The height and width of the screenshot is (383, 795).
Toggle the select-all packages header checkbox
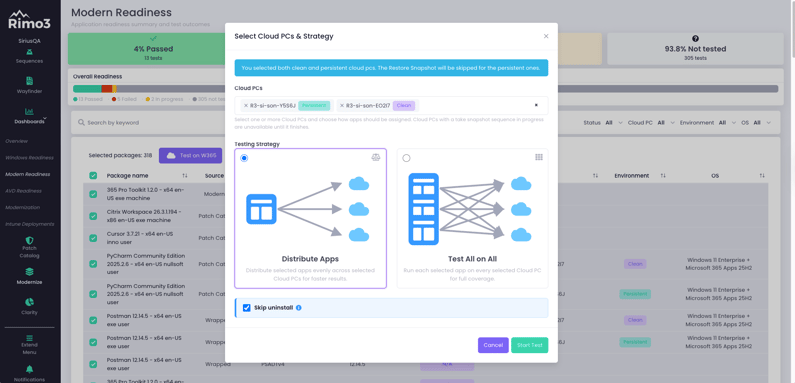tap(93, 176)
